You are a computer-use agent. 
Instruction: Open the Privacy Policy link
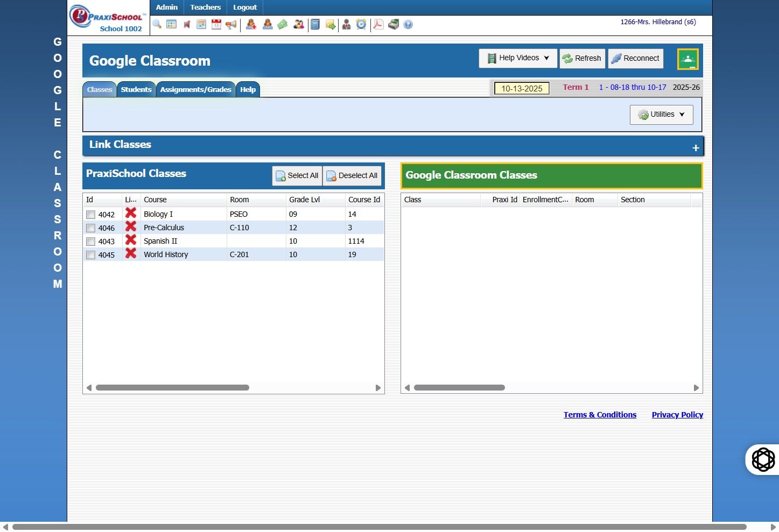(x=677, y=415)
